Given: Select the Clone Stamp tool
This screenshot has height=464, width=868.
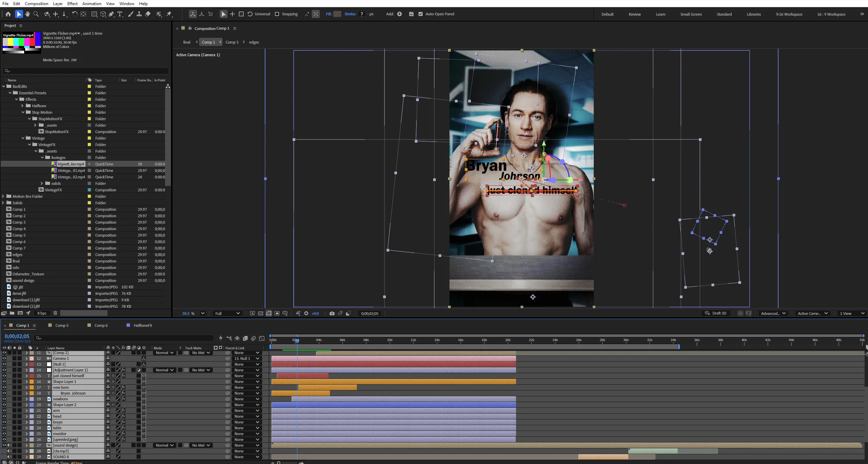Looking at the screenshot, I should click(x=139, y=14).
